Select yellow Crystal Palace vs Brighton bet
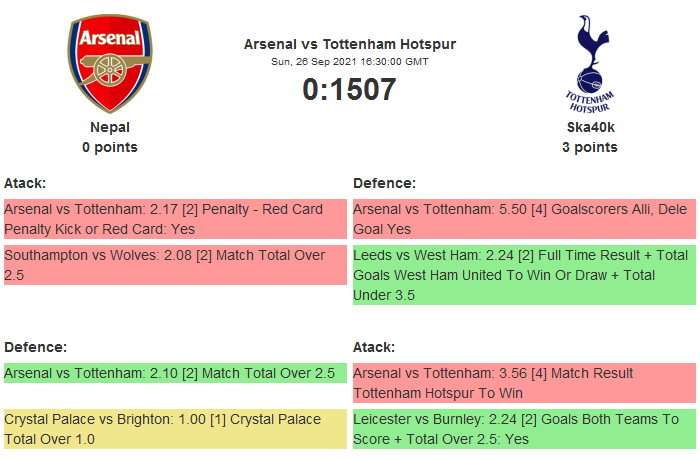 (174, 429)
